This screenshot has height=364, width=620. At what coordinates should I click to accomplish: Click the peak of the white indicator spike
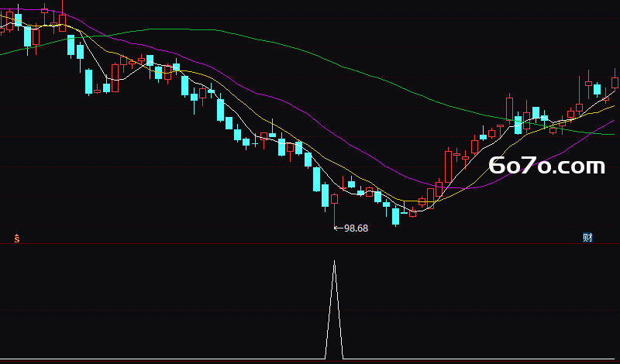[335, 261]
